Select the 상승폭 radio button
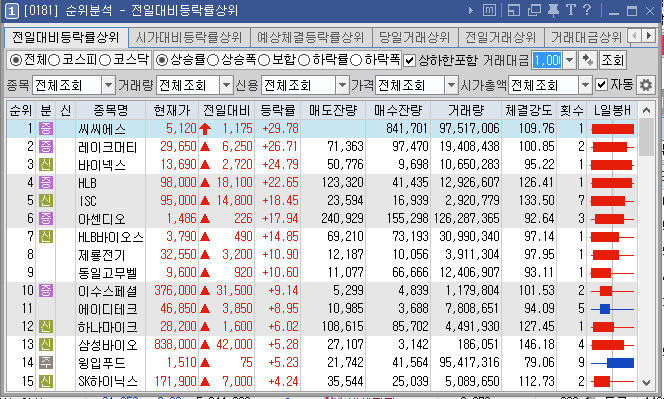The width and height of the screenshot is (664, 399). (x=213, y=61)
